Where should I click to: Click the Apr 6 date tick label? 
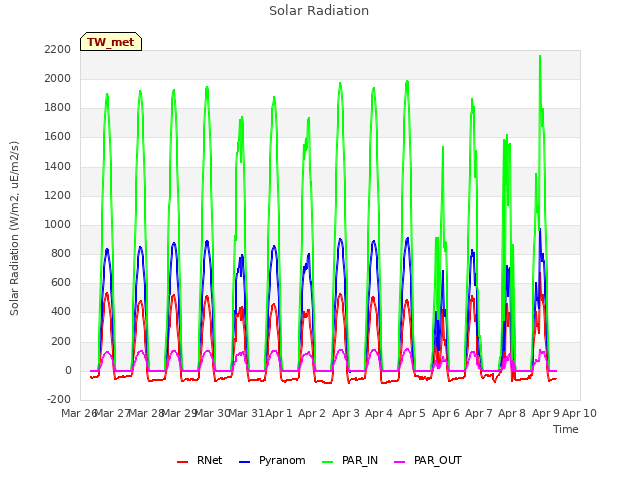(x=446, y=413)
